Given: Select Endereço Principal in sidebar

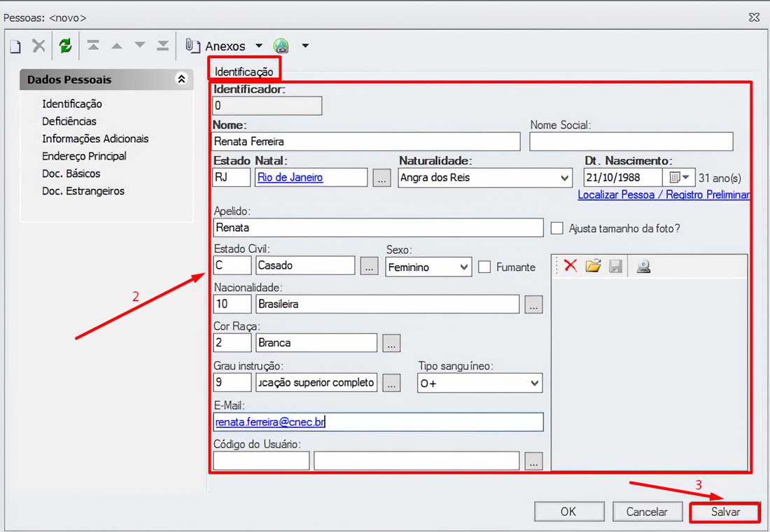Looking at the screenshot, I should pyautogui.click(x=84, y=156).
